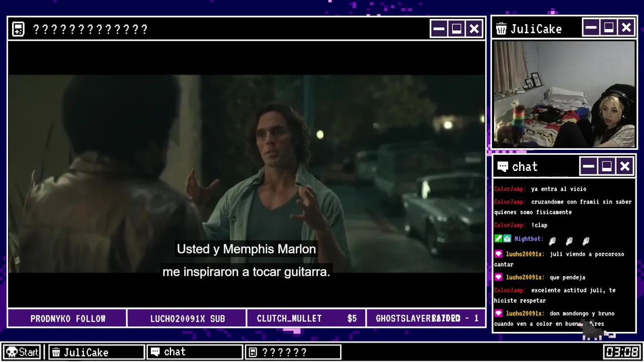Click the skull icon on the Start button
The image size is (644, 362).
(x=11, y=352)
